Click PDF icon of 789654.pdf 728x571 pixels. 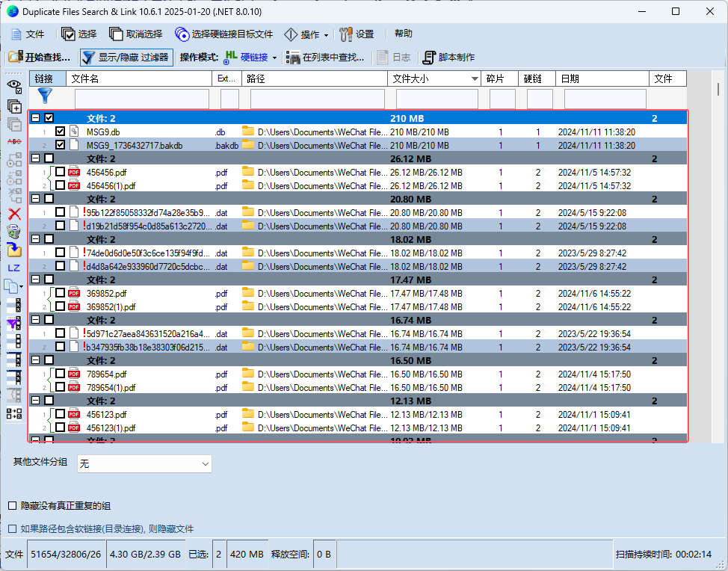click(x=74, y=374)
